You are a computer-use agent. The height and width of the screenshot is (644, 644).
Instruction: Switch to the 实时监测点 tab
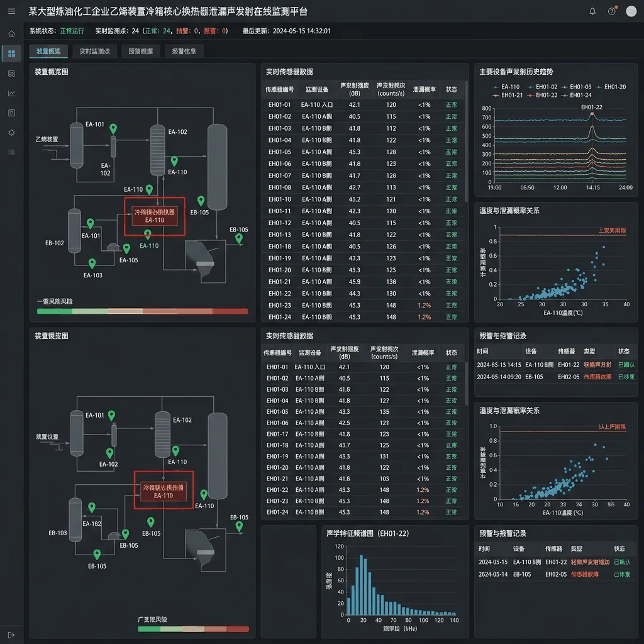pyautogui.click(x=95, y=52)
